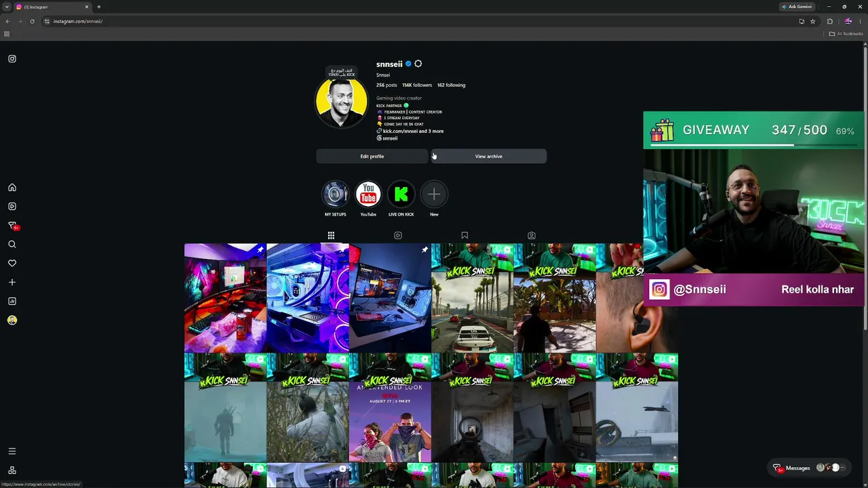Open the LIVE ON KICK highlight
The image size is (868, 488).
(401, 195)
